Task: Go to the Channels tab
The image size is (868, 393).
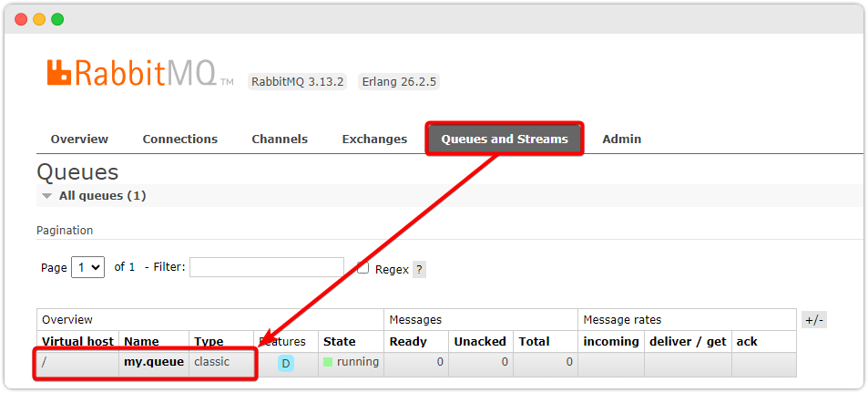Action: [280, 140]
